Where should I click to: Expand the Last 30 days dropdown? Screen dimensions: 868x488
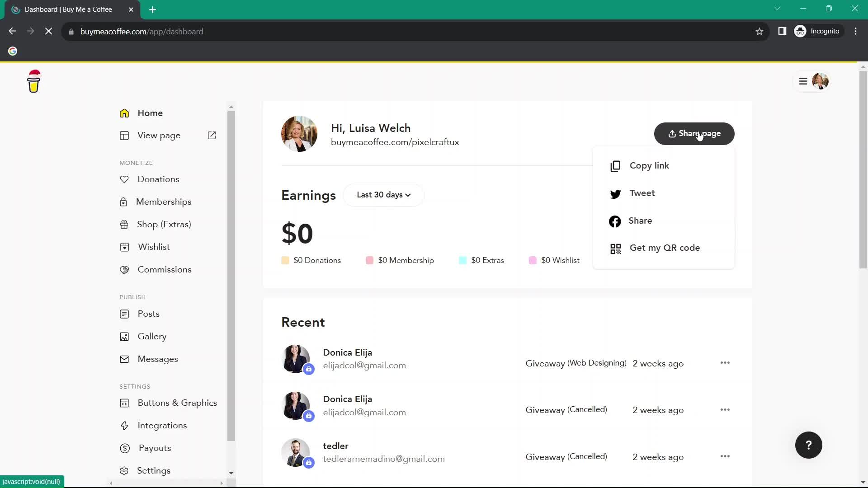click(383, 195)
